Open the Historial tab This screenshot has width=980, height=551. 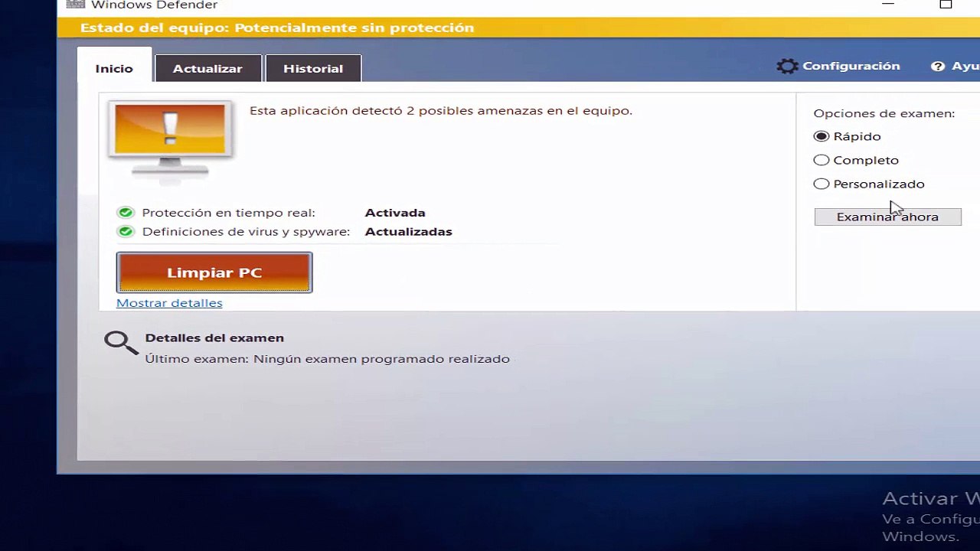(x=313, y=68)
